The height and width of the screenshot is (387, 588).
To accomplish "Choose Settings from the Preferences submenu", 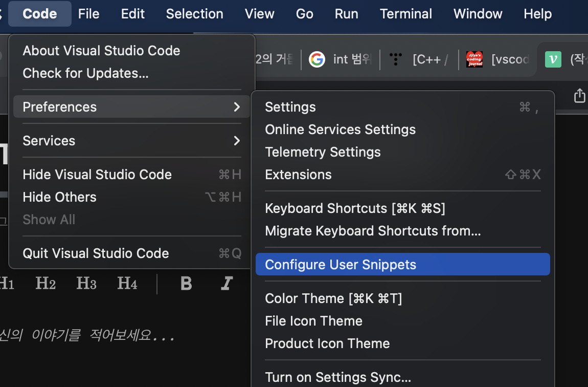I will (290, 107).
